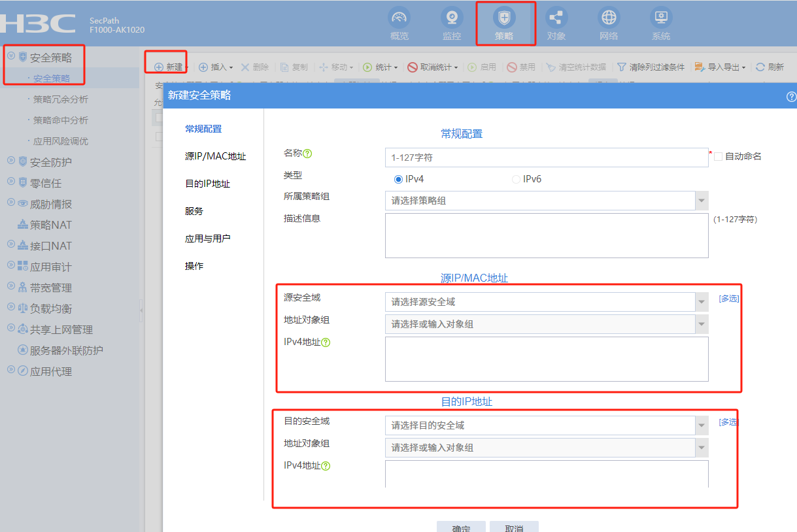Open the 系统 system icon
The width and height of the screenshot is (797, 532).
tap(661, 18)
